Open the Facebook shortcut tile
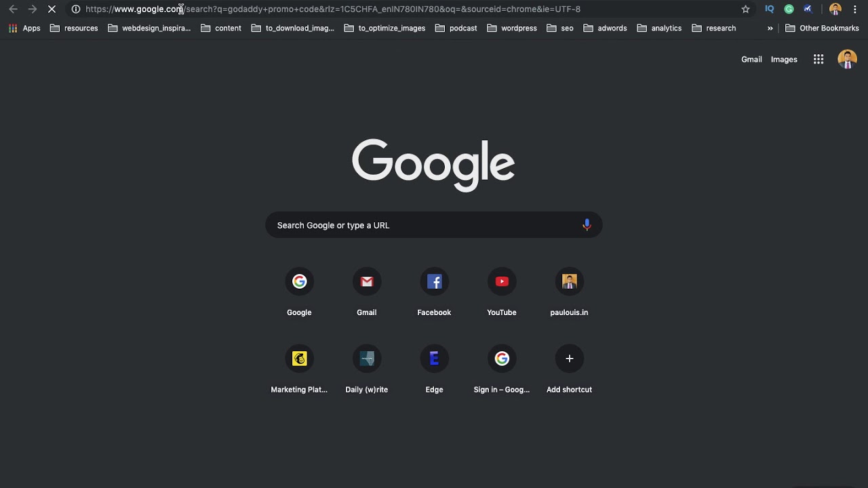This screenshot has width=868, height=488. pyautogui.click(x=434, y=293)
